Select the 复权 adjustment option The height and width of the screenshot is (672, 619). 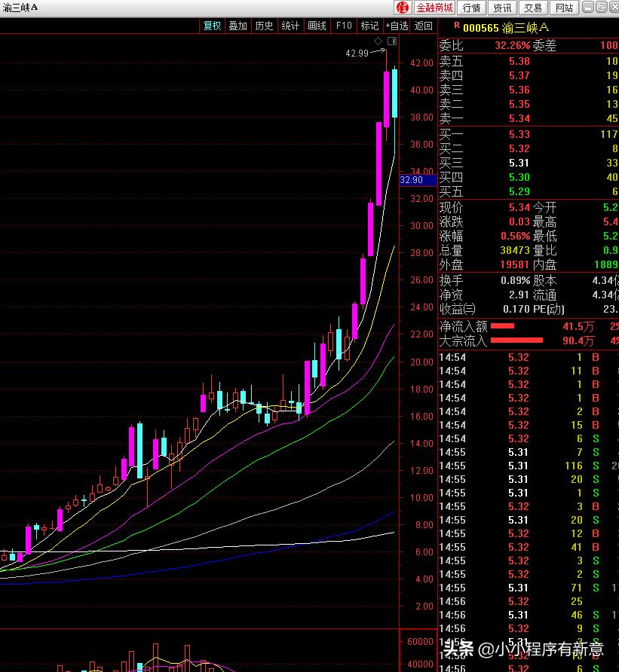coord(213,26)
